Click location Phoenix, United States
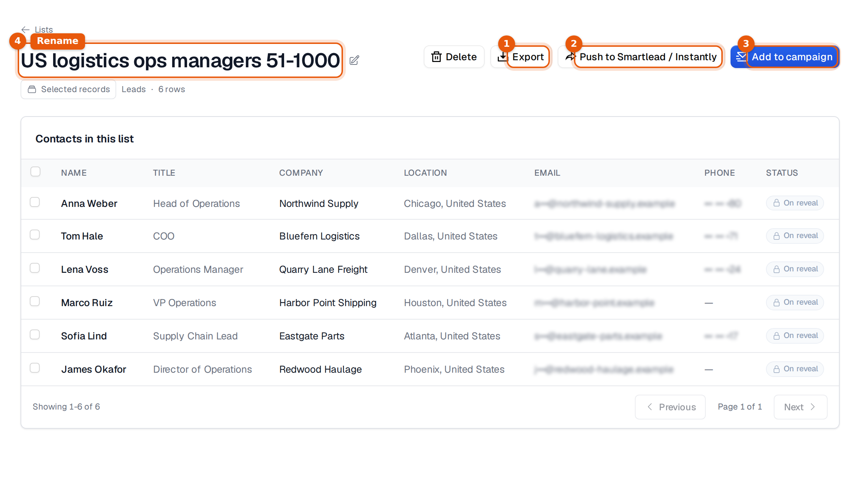Image resolution: width=868 pixels, height=496 pixels. coord(454,369)
